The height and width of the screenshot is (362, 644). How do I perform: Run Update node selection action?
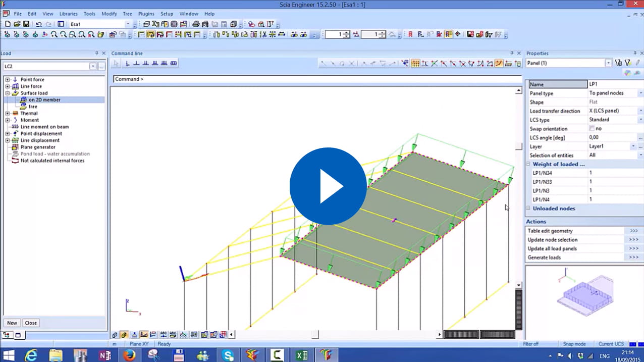584,240
